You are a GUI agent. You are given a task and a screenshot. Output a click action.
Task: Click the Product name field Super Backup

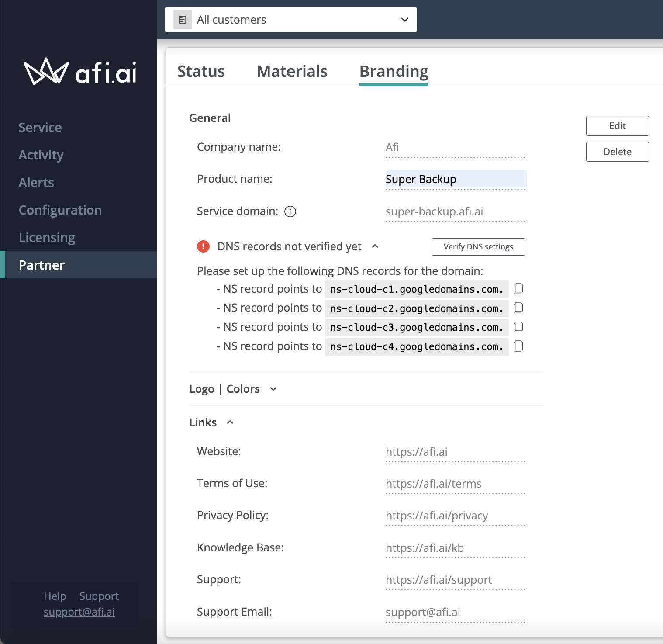(x=456, y=180)
